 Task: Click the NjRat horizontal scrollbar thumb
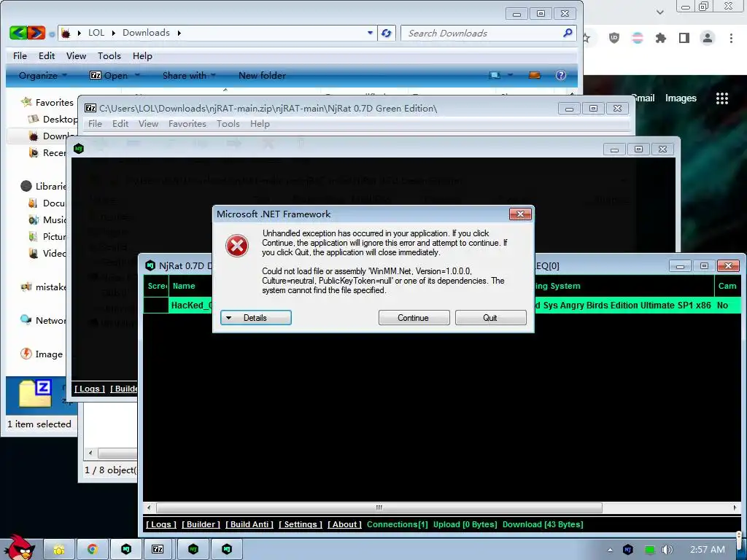[x=379, y=507]
